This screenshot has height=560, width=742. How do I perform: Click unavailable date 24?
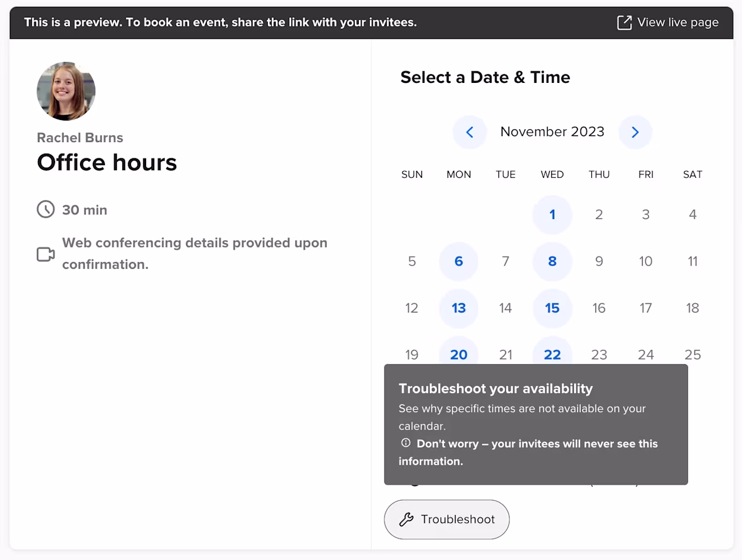pos(646,354)
